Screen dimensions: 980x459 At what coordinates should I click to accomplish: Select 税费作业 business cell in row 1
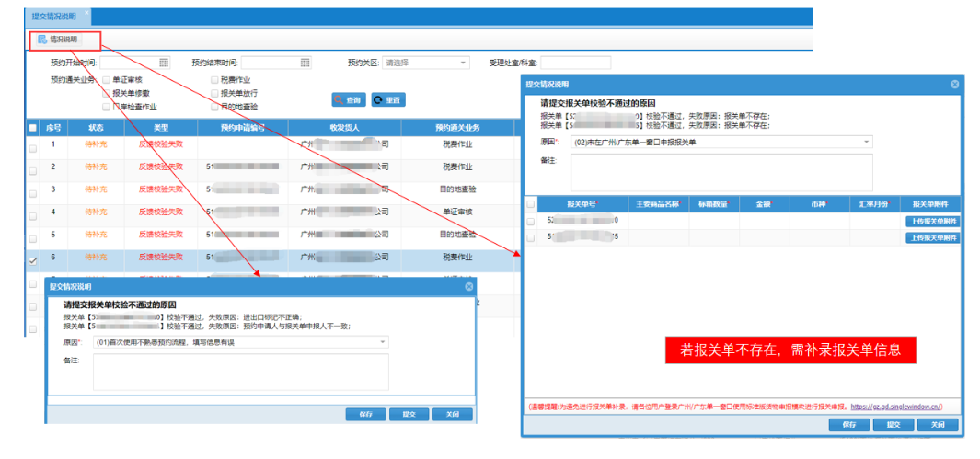coord(457,144)
